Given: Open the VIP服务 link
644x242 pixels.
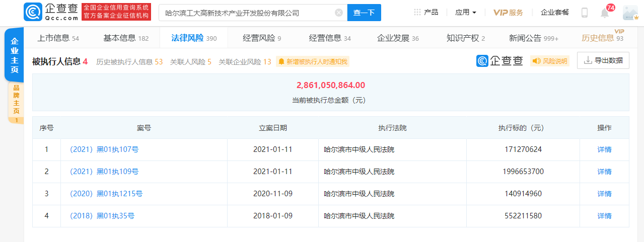Looking at the screenshot, I should (508, 13).
